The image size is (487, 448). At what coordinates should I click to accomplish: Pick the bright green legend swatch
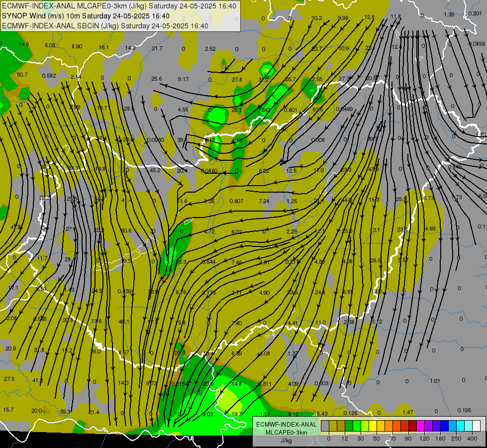tap(357, 426)
